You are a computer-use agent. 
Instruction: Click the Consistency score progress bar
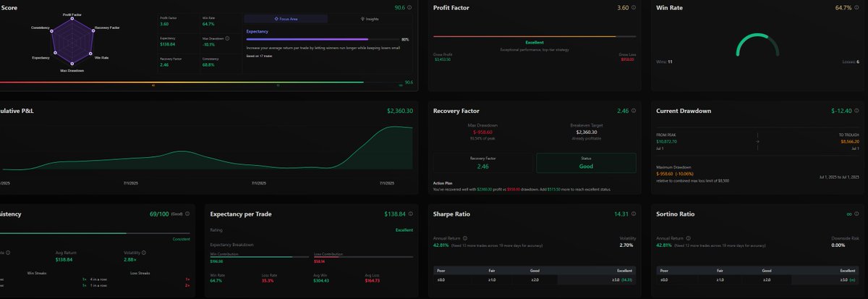pos(95,233)
